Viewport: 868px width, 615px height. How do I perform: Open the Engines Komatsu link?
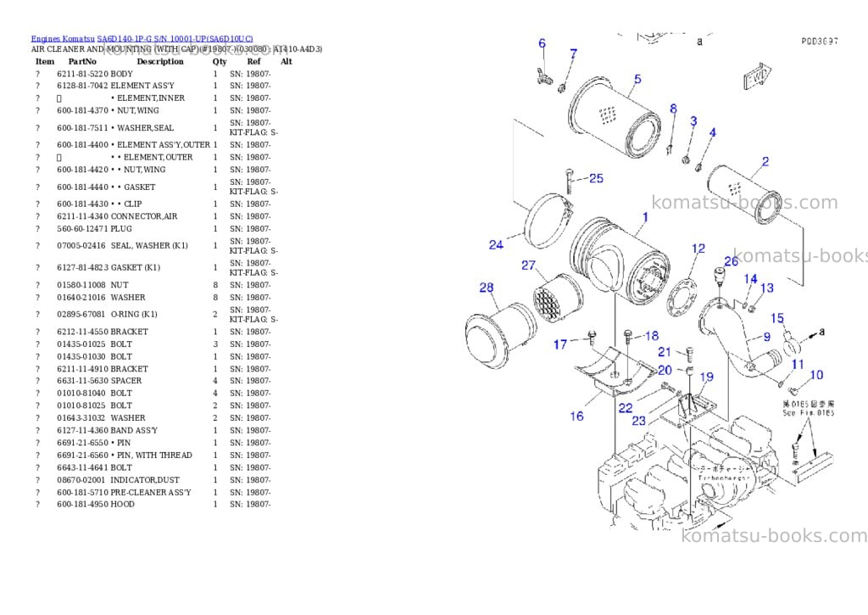63,39
